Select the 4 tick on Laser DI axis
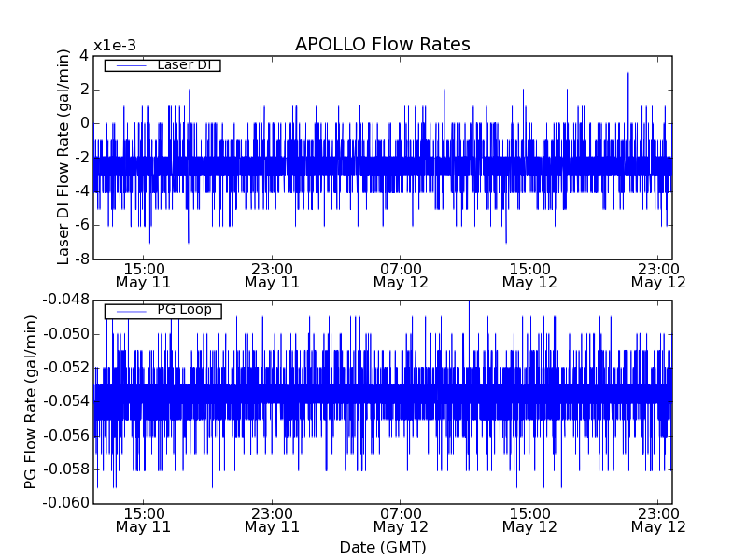 pyautogui.click(x=84, y=55)
